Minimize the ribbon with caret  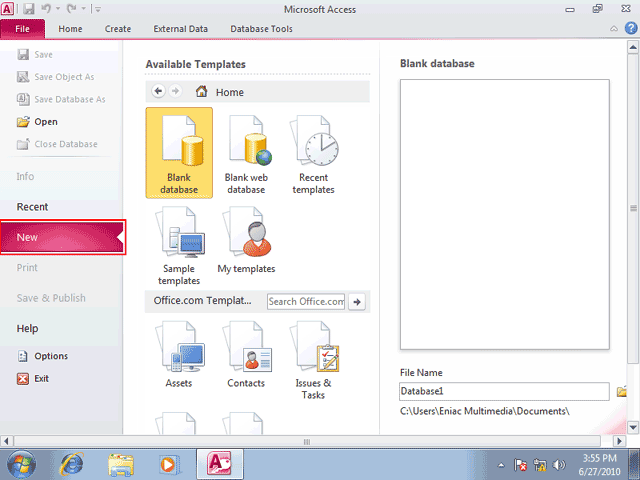[x=613, y=29]
